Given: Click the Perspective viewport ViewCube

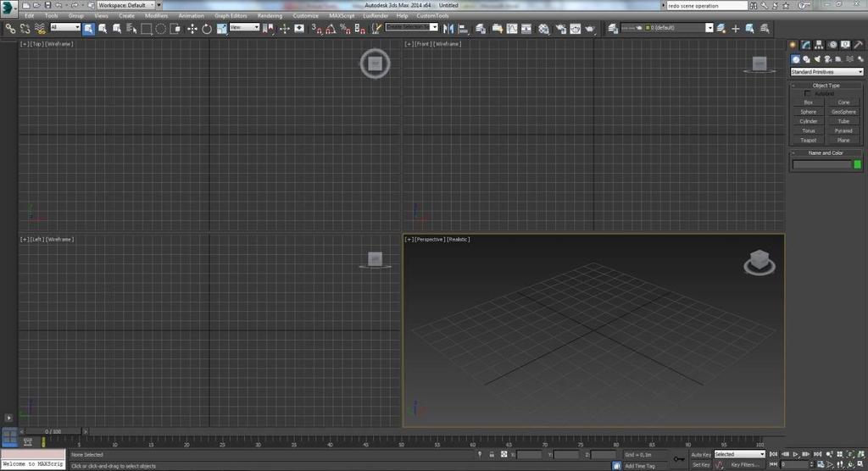Looking at the screenshot, I should [x=759, y=262].
